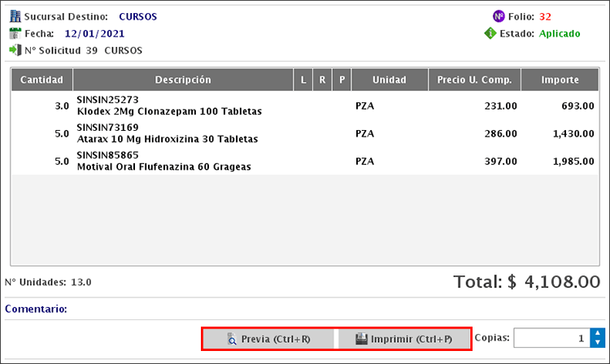Click the Precio U. Comp. column header
The width and height of the screenshot is (610, 364).
click(x=474, y=80)
